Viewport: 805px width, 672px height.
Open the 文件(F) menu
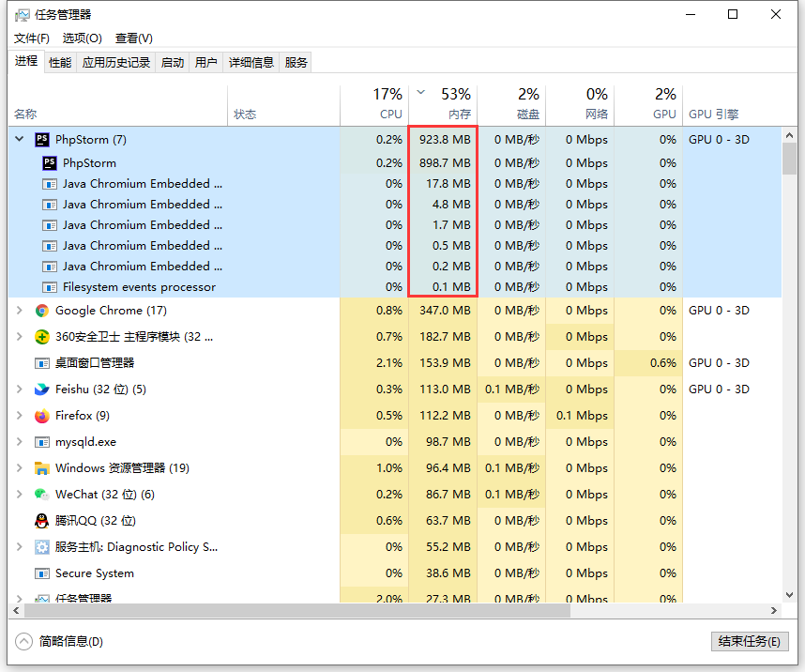coord(31,38)
